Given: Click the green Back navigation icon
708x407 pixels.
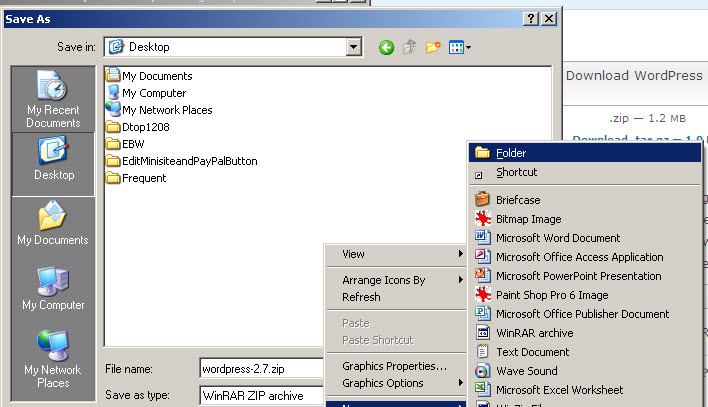Looking at the screenshot, I should 386,47.
